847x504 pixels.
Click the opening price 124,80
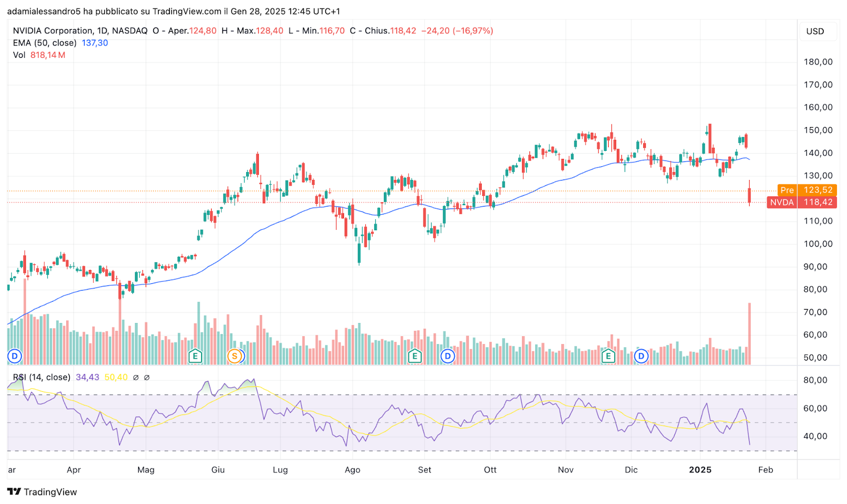tap(203, 31)
